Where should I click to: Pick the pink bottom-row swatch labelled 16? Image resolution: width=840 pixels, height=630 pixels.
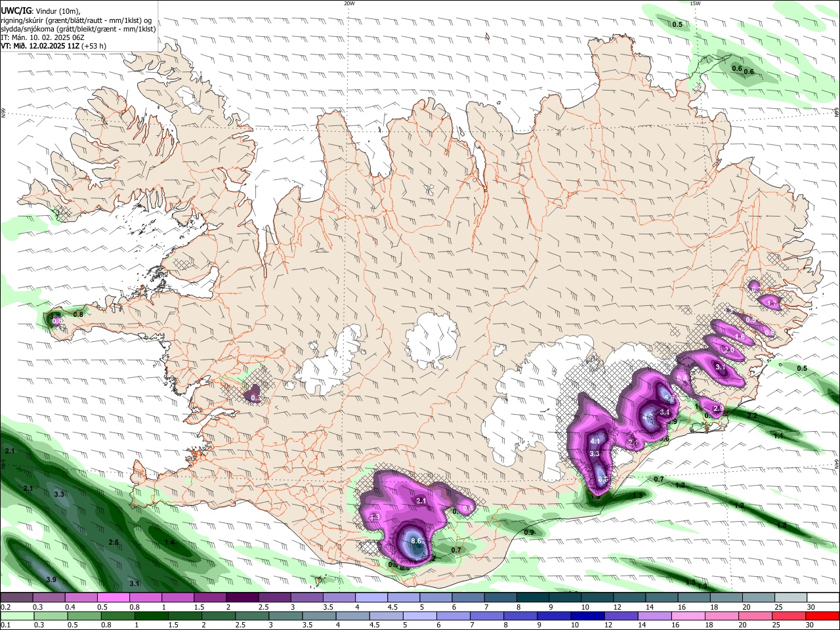click(687, 616)
